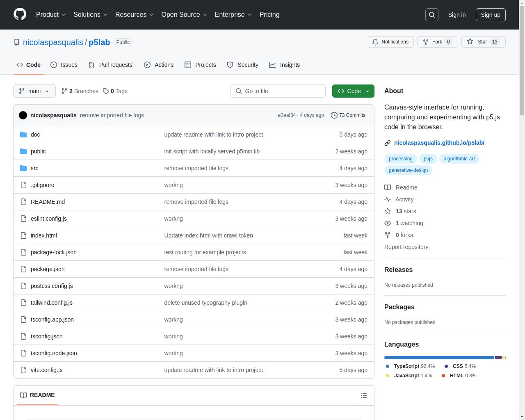Screen dimensions: 525x420
Task: Fork the repository
Action: coord(437,42)
